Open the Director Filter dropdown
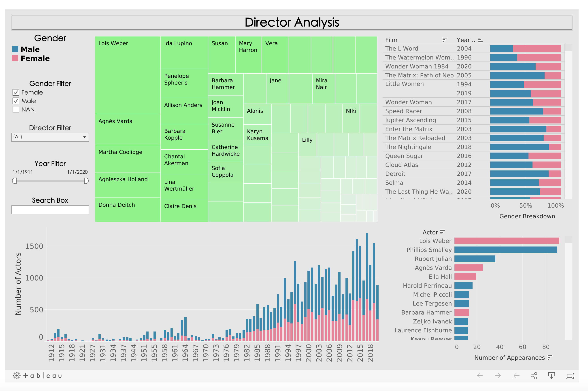The width and height of the screenshot is (588, 391). 50,137
